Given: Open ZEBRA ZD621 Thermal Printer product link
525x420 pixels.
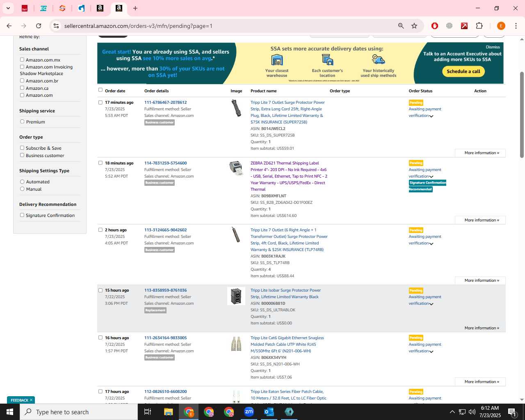Looking at the screenshot, I should pos(289,176).
